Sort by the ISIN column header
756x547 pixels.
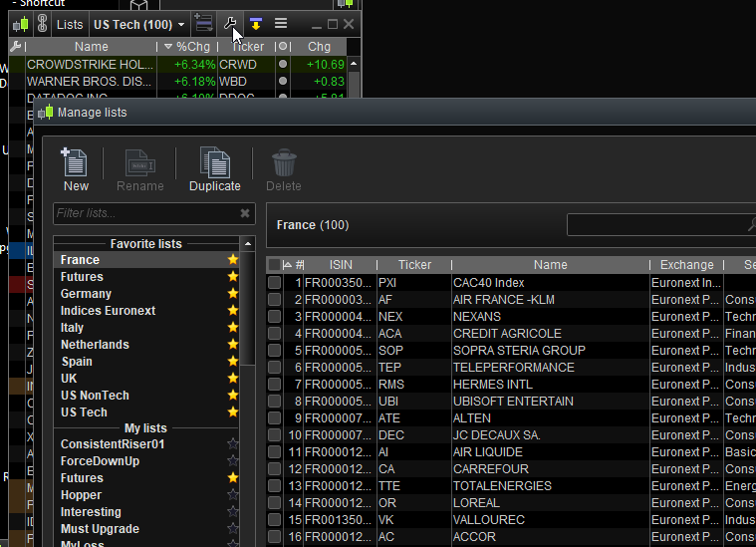pyautogui.click(x=341, y=265)
